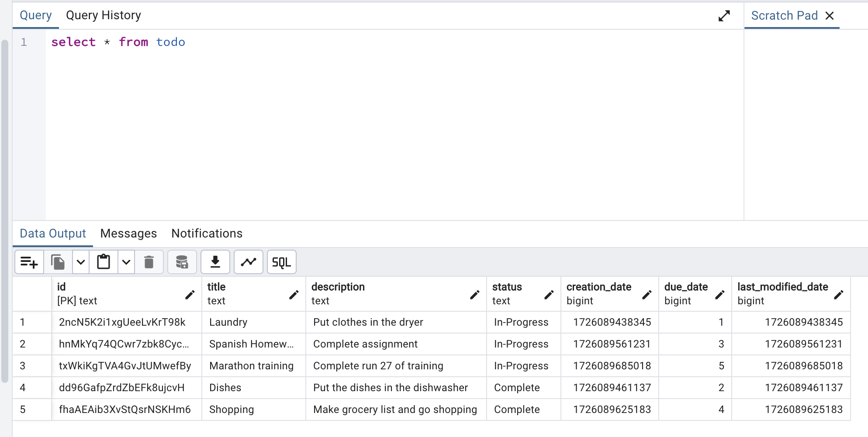
Task: Expand the query editor panel
Action: click(x=724, y=16)
